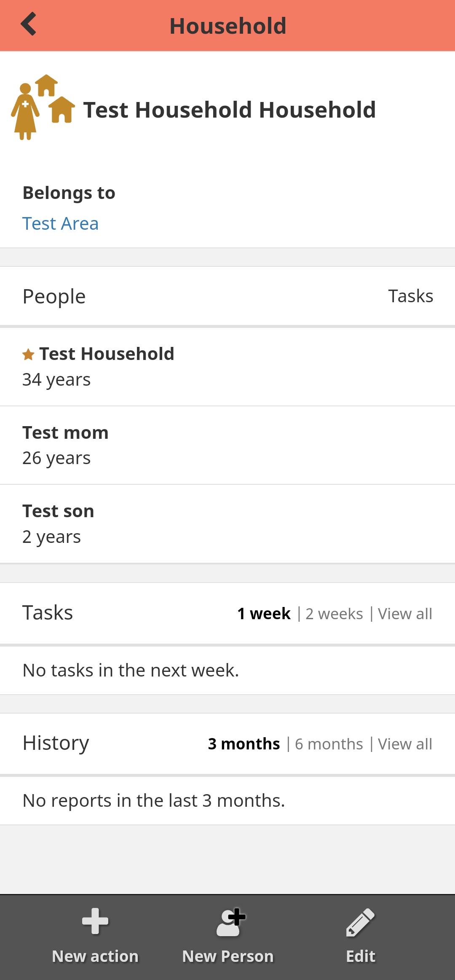Select View all in History section
Image resolution: width=455 pixels, height=980 pixels.
[x=405, y=744]
